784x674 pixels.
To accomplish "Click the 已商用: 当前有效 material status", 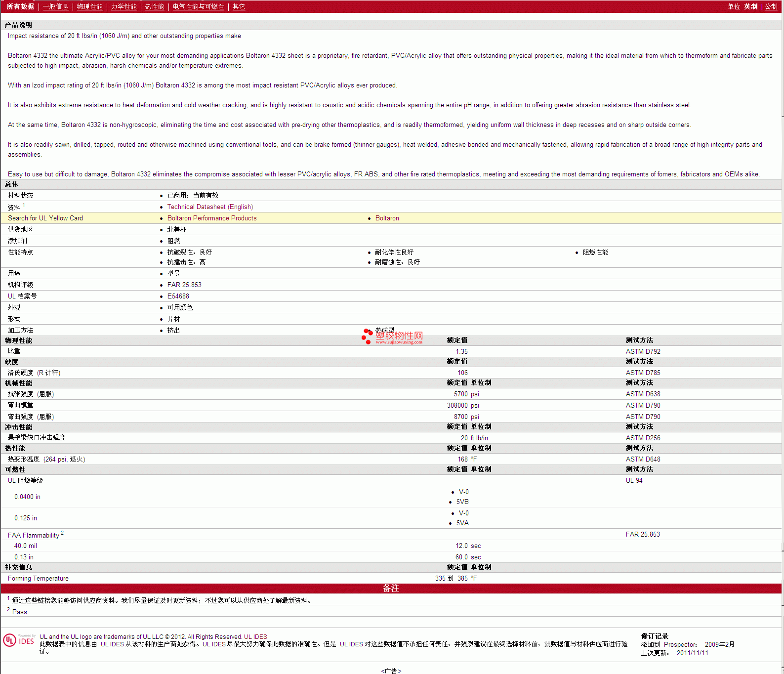I will (x=193, y=195).
